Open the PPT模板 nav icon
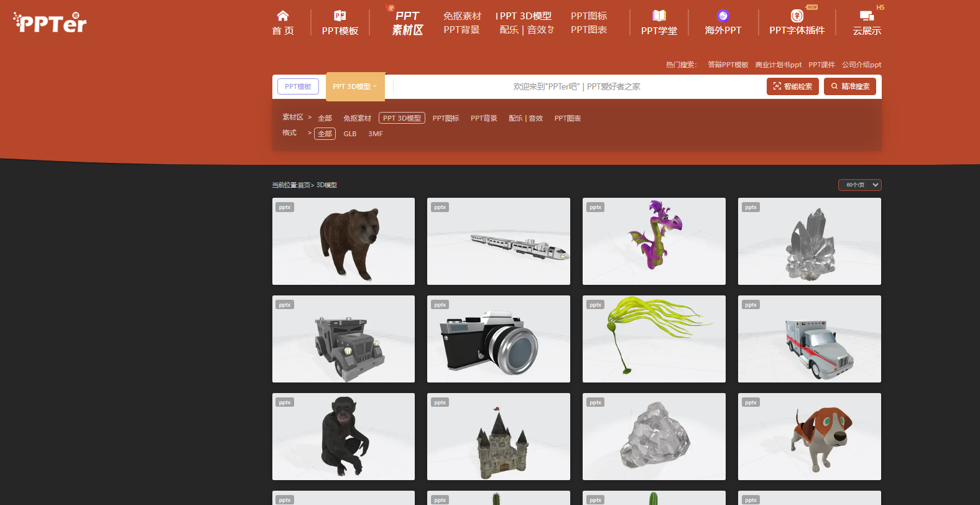 tap(340, 16)
